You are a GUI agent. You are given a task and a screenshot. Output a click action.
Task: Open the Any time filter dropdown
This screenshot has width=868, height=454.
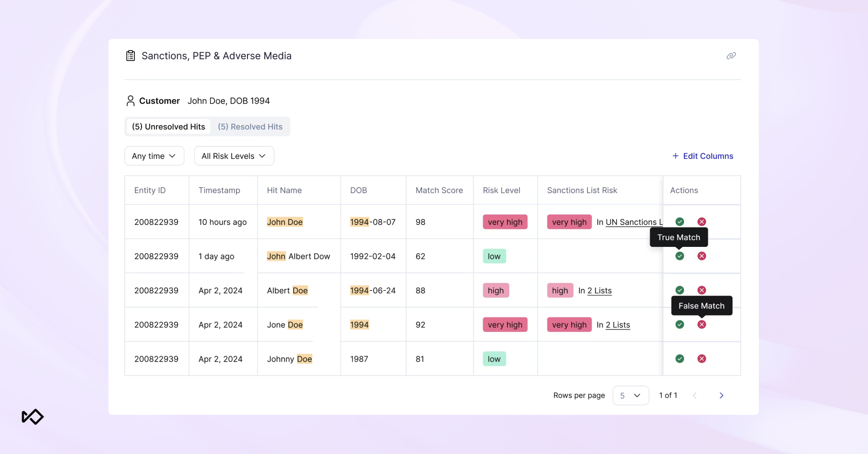point(154,156)
